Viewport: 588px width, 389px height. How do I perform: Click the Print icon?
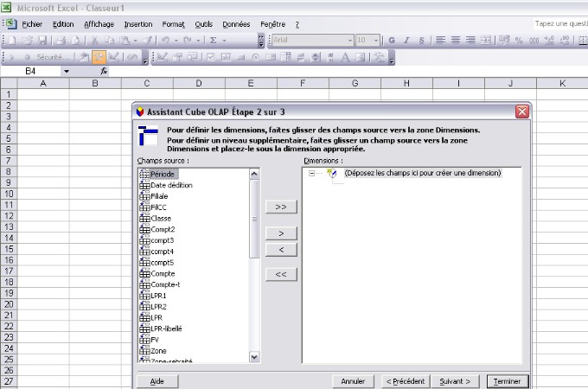point(61,40)
